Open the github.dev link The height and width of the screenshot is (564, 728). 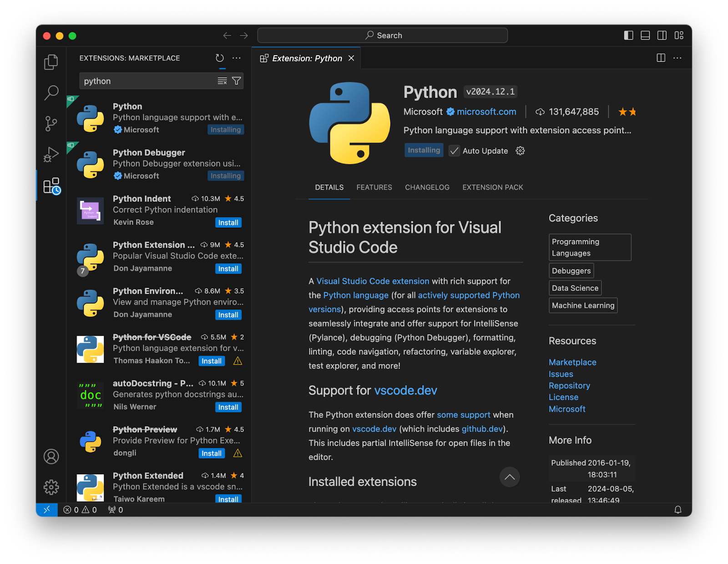[x=482, y=429]
